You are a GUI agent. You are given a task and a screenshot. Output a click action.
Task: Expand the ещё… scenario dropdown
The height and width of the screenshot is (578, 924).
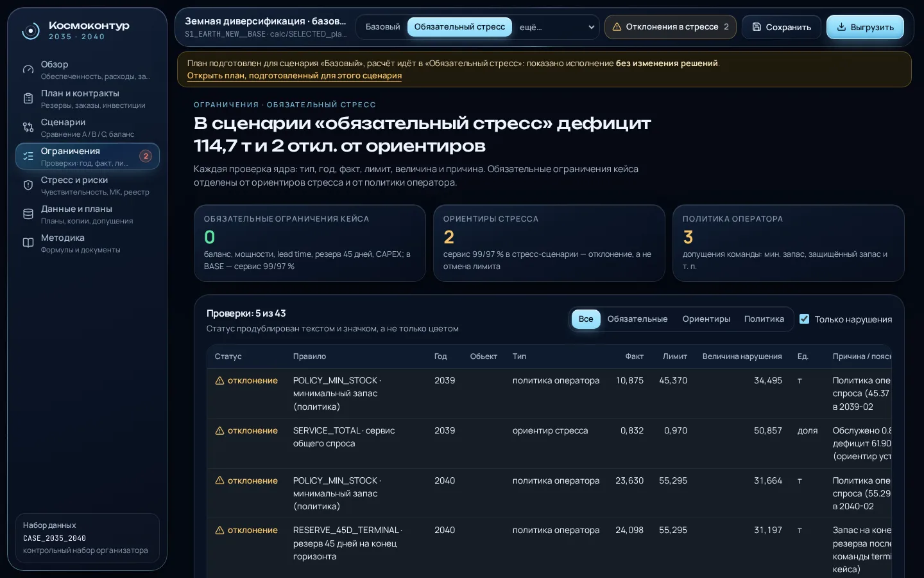pyautogui.click(x=556, y=27)
